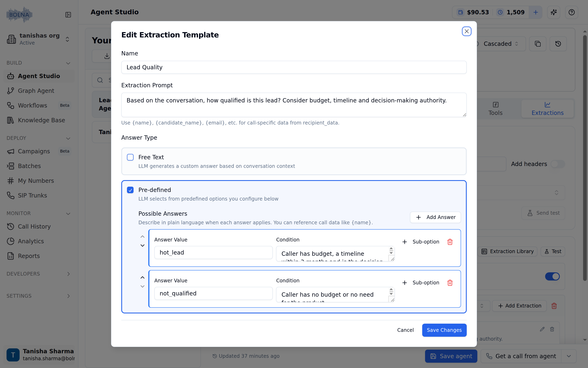588x368 pixels.
Task: Open the help question mark icon
Action: point(571,12)
